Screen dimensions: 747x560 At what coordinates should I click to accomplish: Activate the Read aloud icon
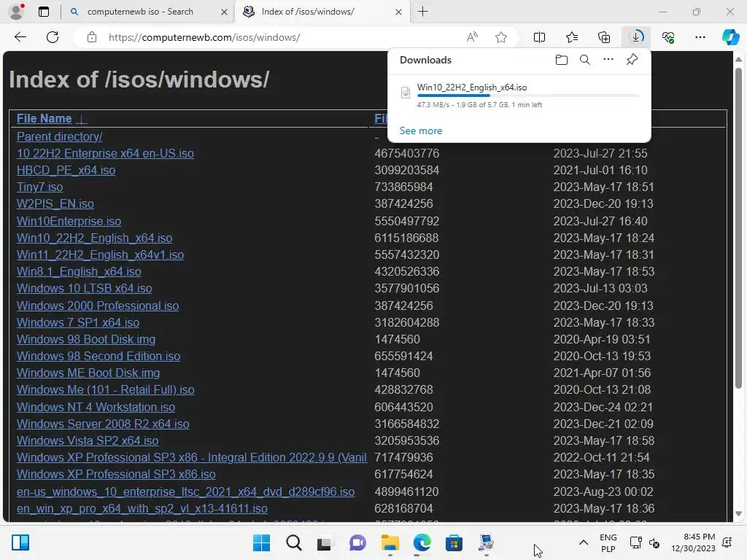[472, 37]
